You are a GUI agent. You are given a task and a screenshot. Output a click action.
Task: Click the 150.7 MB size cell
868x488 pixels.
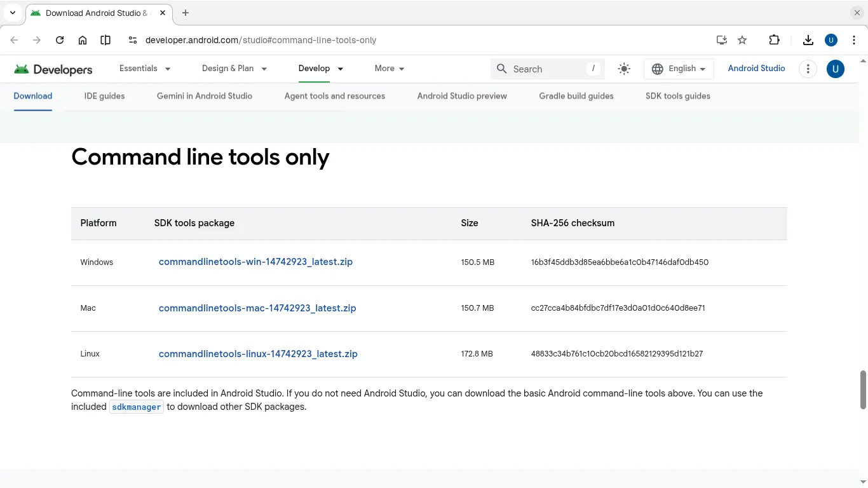point(477,308)
